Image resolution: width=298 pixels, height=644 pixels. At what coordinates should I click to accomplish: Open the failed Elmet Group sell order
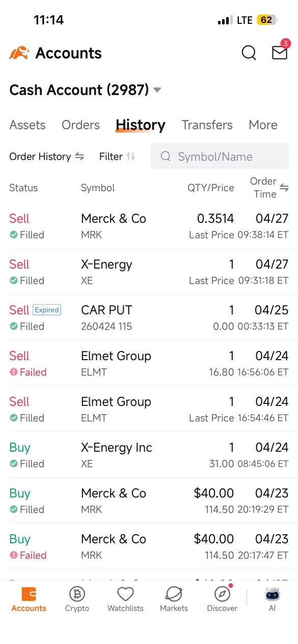[149, 363]
